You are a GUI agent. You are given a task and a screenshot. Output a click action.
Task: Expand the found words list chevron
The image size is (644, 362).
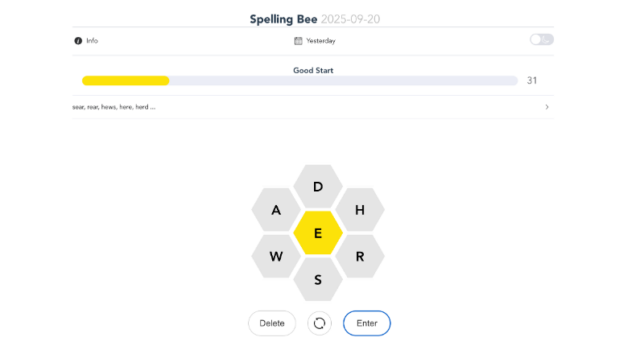(547, 107)
